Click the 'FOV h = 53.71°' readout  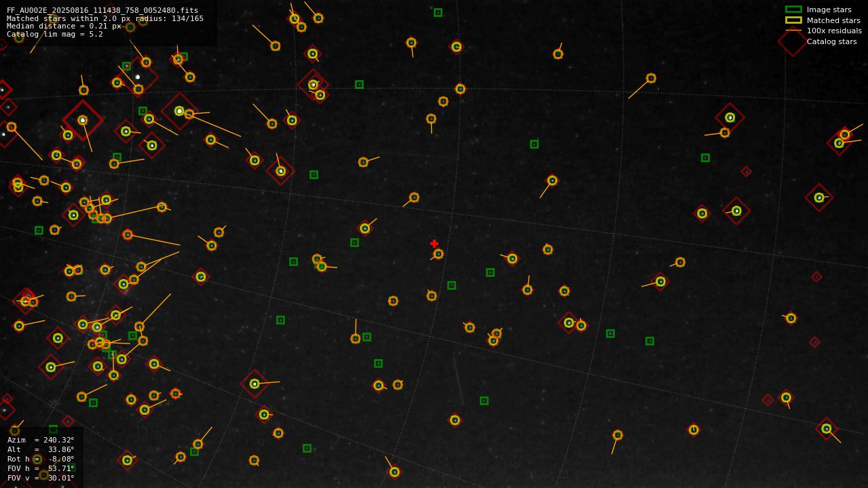(41, 468)
